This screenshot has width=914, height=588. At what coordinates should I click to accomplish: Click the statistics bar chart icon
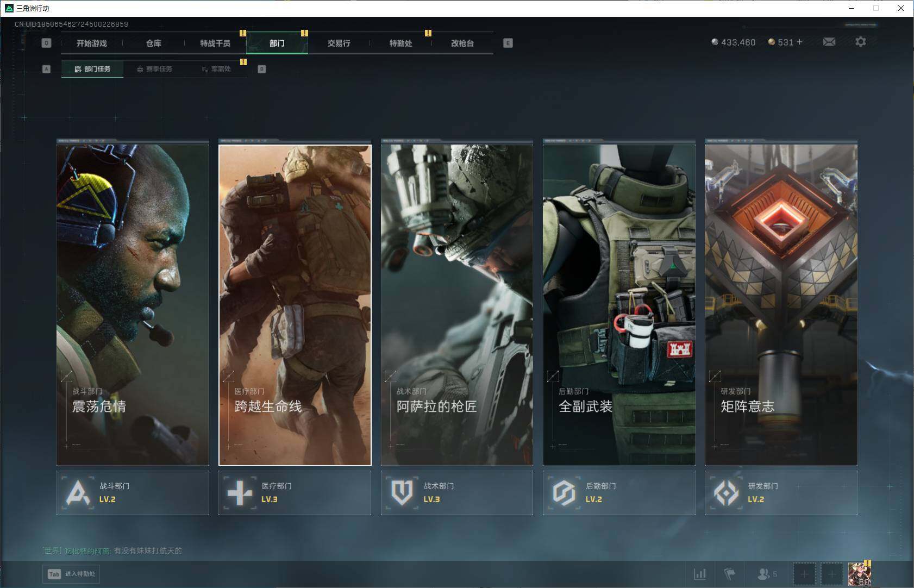[700, 573]
